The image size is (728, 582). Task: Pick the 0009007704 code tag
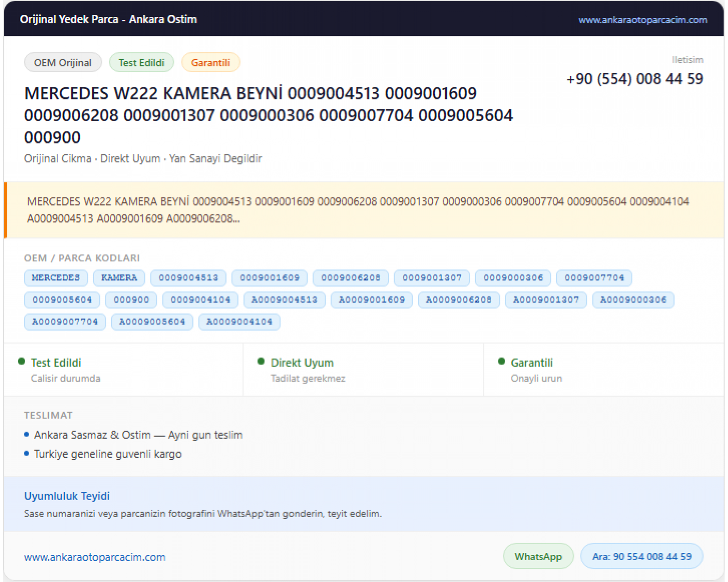click(594, 278)
